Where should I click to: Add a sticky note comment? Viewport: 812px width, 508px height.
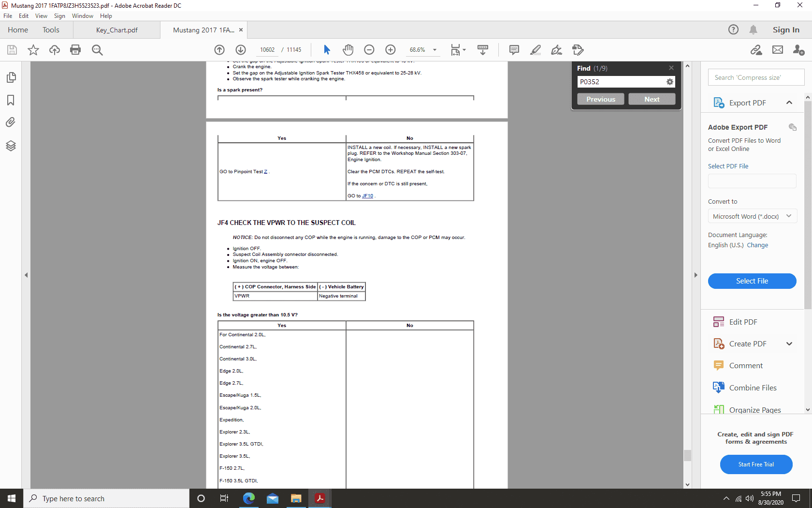click(x=514, y=50)
